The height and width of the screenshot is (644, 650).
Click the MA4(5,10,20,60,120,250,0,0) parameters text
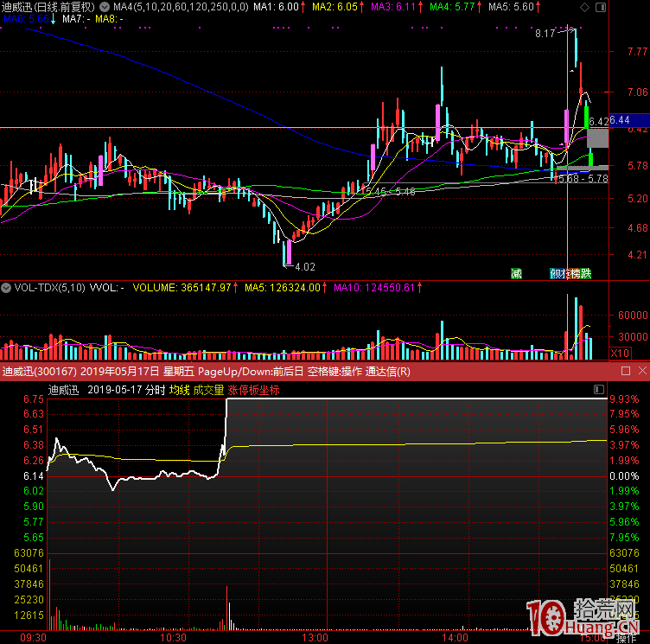[x=182, y=7]
